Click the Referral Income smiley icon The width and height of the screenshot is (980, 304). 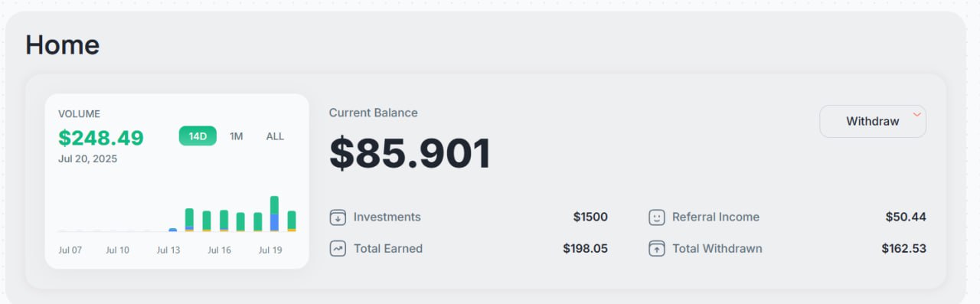[656, 217]
